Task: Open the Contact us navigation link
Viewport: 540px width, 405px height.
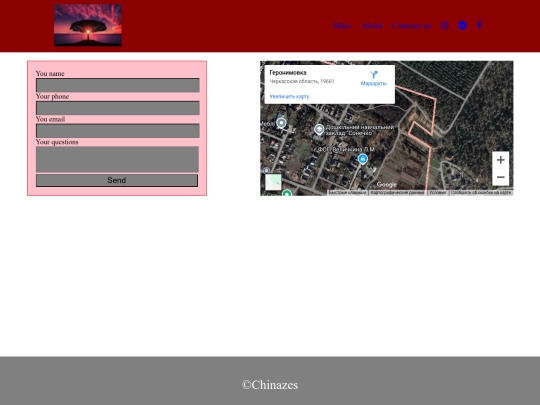Action: pos(411,26)
